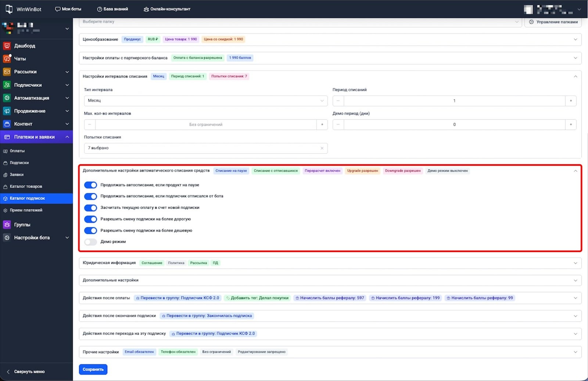Toggle off switching to a cheaper subscription
The height and width of the screenshot is (381, 588).
90,231
